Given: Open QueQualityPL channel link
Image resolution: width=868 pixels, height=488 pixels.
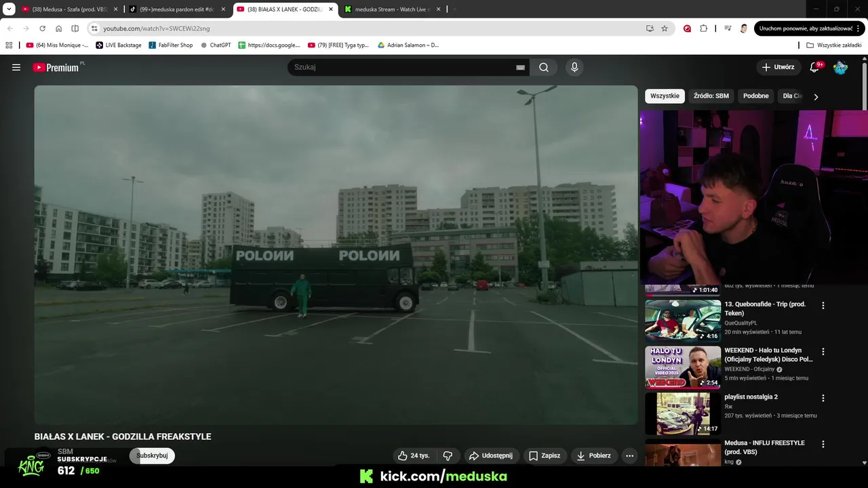Looking at the screenshot, I should (x=741, y=323).
